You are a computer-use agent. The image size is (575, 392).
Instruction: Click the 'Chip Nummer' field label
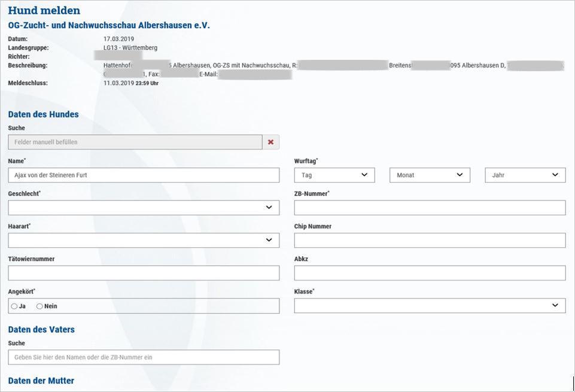(x=313, y=226)
